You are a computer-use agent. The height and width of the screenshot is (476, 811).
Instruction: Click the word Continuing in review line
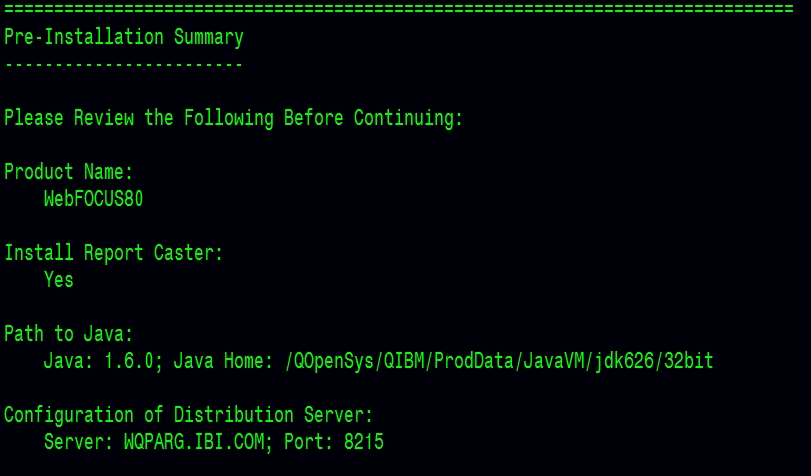(408, 118)
